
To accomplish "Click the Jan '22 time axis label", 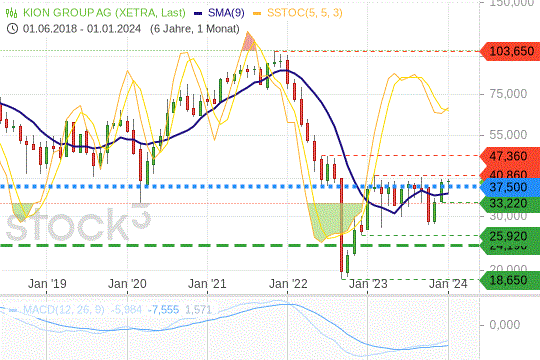I will coord(288,284).
